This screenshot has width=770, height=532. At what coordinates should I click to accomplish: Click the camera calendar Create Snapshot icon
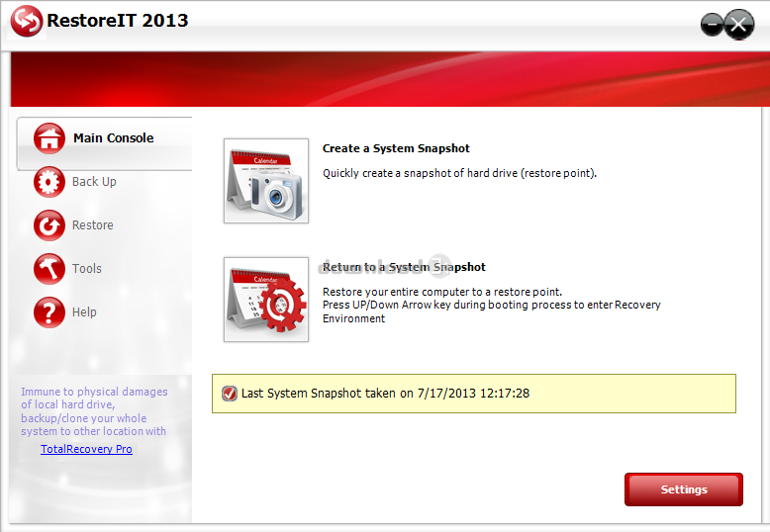click(266, 181)
